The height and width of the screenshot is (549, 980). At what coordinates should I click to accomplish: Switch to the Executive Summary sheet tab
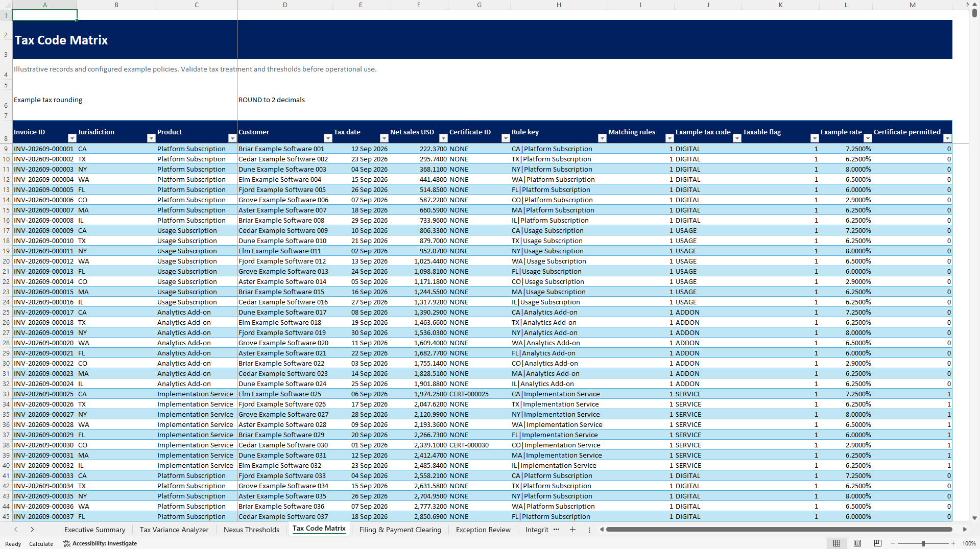click(94, 530)
